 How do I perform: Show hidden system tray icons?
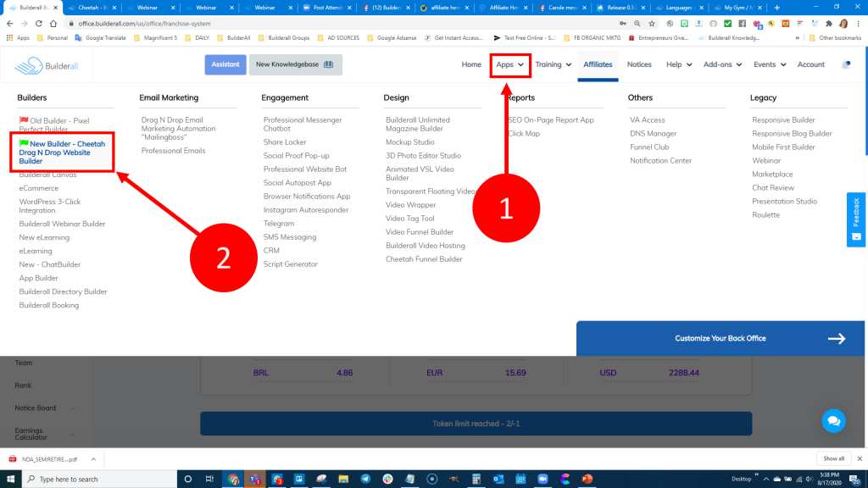coord(765,480)
